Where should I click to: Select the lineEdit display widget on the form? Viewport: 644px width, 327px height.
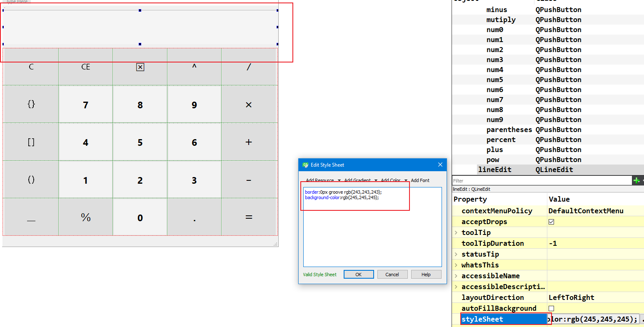pos(140,27)
